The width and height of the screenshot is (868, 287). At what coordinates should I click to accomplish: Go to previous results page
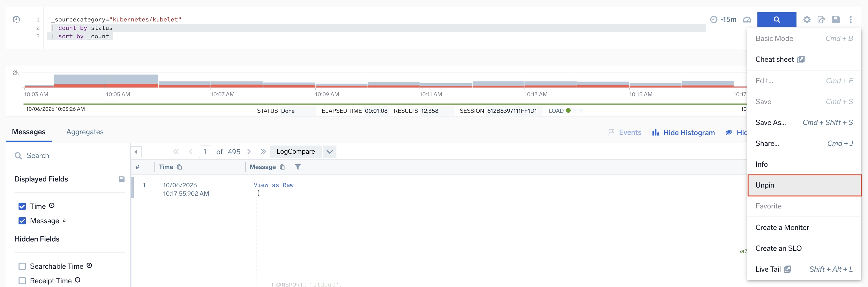coord(191,152)
